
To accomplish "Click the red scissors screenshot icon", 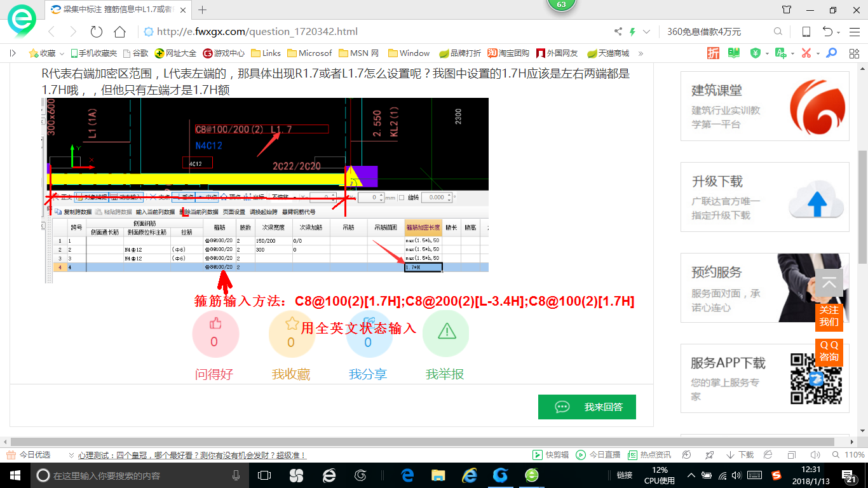I will [x=806, y=53].
